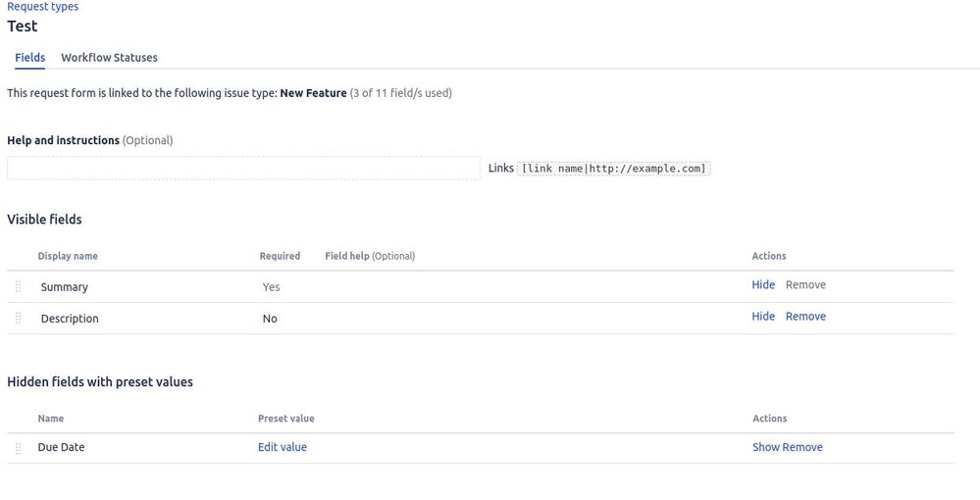Remove the Due Date hidden field

[802, 447]
